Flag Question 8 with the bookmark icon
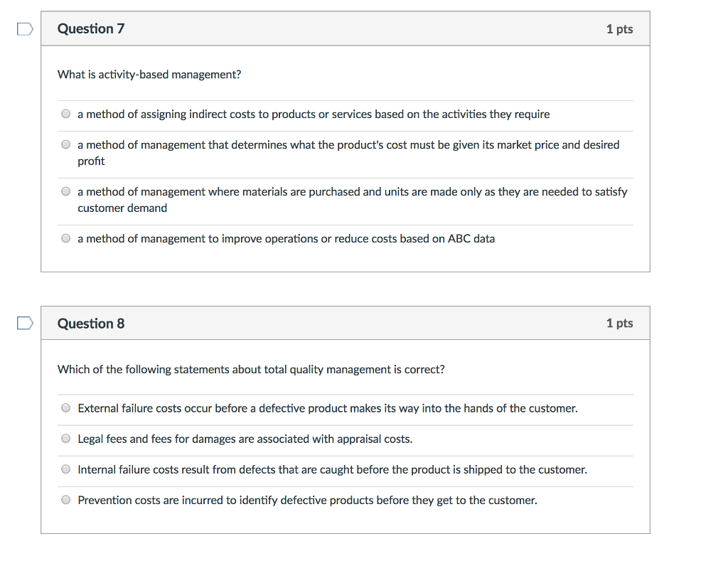Viewport: 728px width, 561px height. click(x=25, y=323)
